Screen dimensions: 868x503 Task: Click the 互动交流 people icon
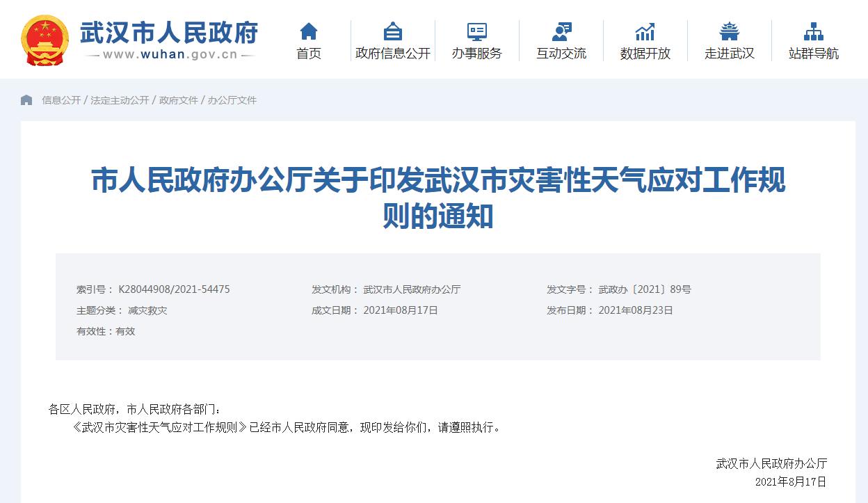click(x=561, y=31)
